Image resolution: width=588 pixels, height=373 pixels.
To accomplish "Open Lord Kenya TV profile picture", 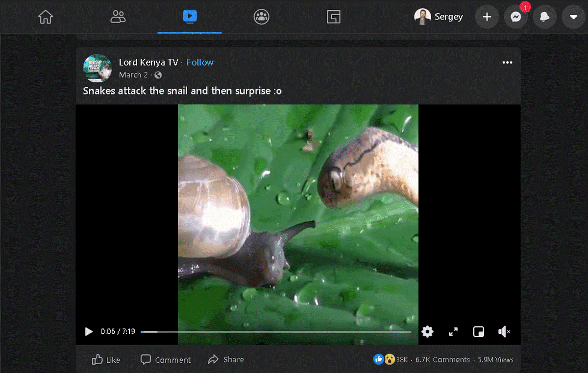I will (x=98, y=68).
